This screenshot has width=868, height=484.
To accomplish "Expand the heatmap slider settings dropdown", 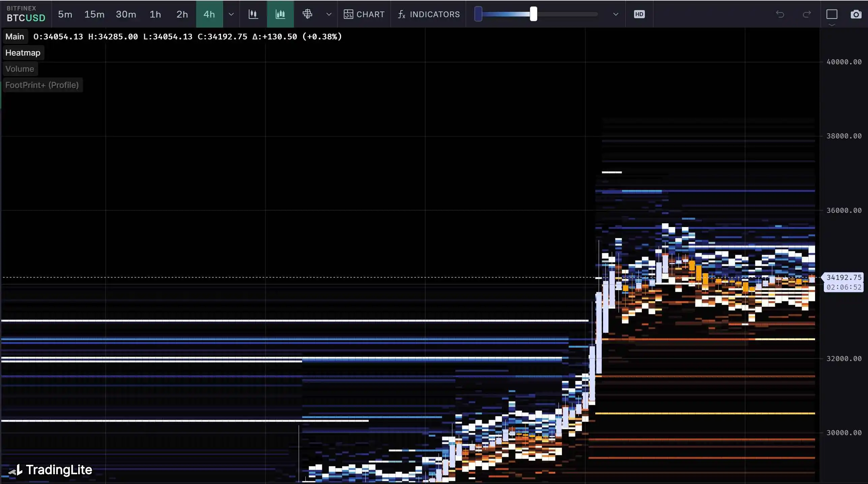I will [x=616, y=14].
